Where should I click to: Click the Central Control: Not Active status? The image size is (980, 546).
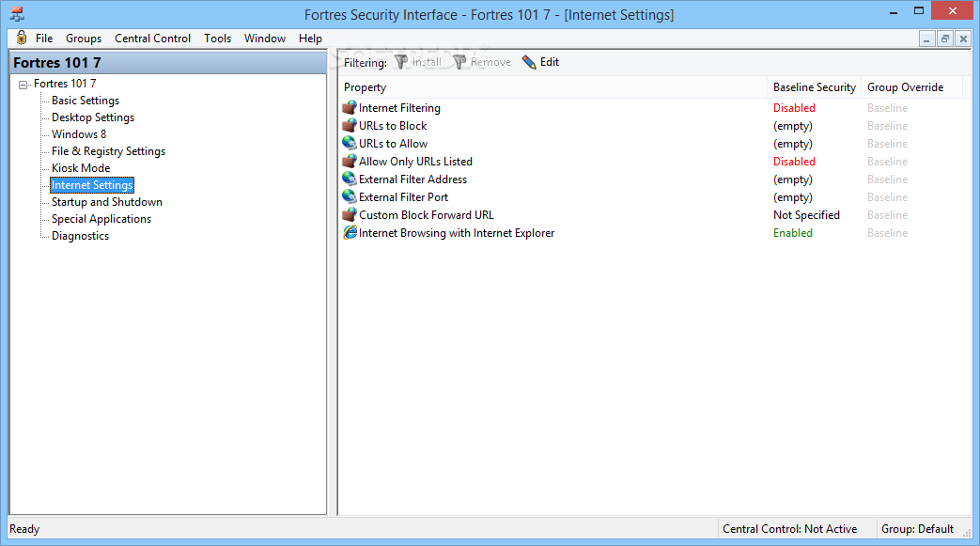pos(789,528)
